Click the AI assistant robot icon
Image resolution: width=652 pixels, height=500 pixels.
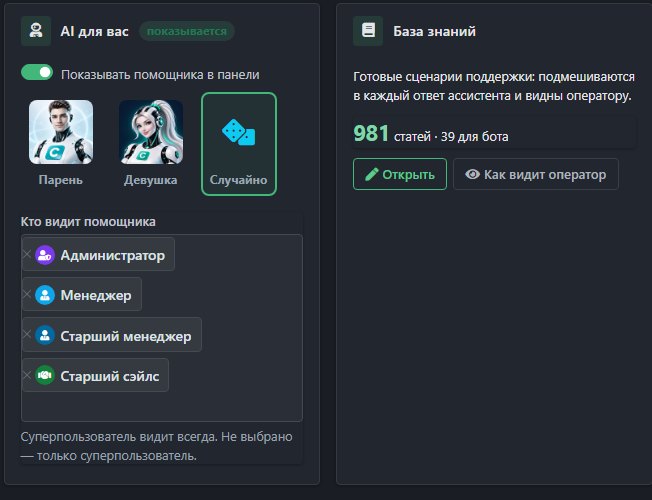(x=36, y=31)
